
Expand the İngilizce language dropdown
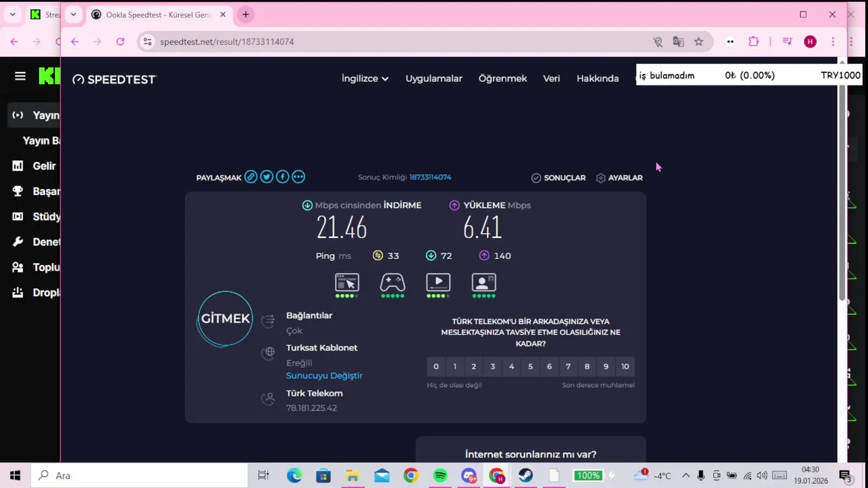pyautogui.click(x=365, y=79)
